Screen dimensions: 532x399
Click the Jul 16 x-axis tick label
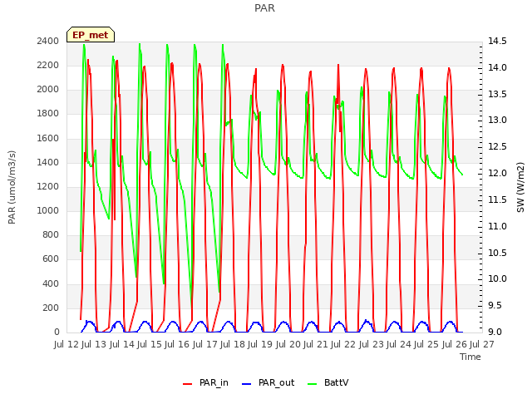tap(177, 344)
